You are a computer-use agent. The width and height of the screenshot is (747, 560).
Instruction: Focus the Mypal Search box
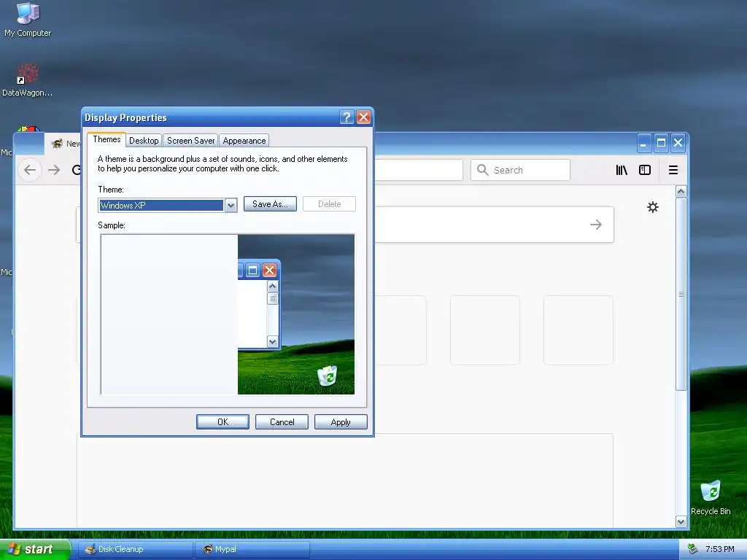coord(520,170)
